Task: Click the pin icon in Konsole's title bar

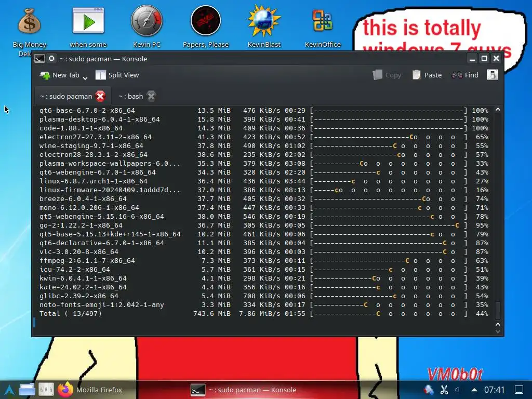Action: [x=51, y=58]
